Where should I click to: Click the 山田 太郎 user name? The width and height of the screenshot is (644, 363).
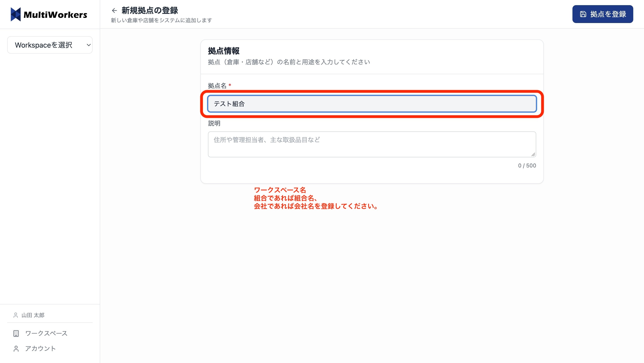coord(33,315)
